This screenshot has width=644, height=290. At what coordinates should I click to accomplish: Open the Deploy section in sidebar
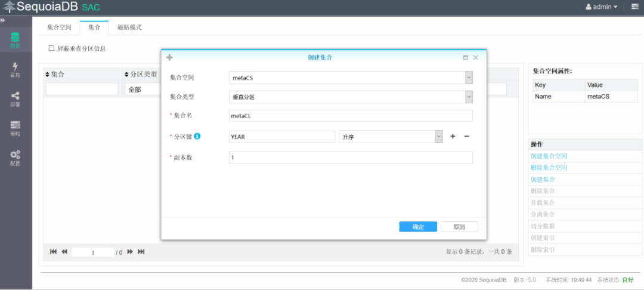point(15,99)
